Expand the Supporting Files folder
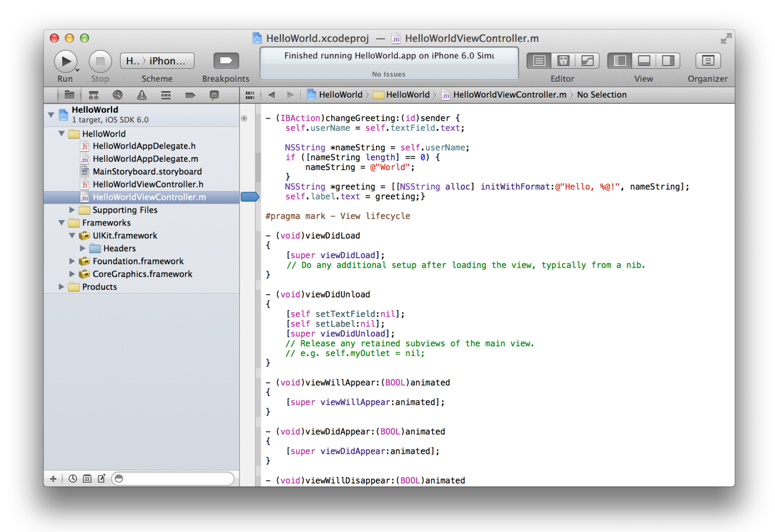 [x=72, y=210]
